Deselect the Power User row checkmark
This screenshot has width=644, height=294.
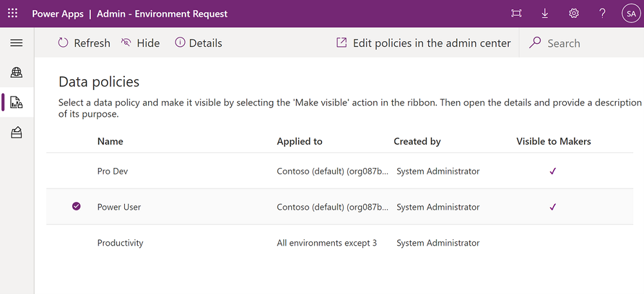coord(77,207)
